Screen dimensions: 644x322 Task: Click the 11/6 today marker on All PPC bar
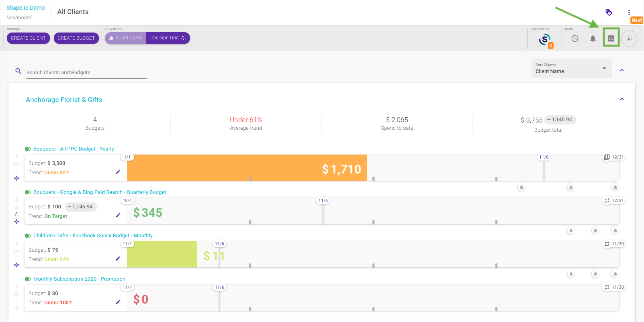click(544, 157)
